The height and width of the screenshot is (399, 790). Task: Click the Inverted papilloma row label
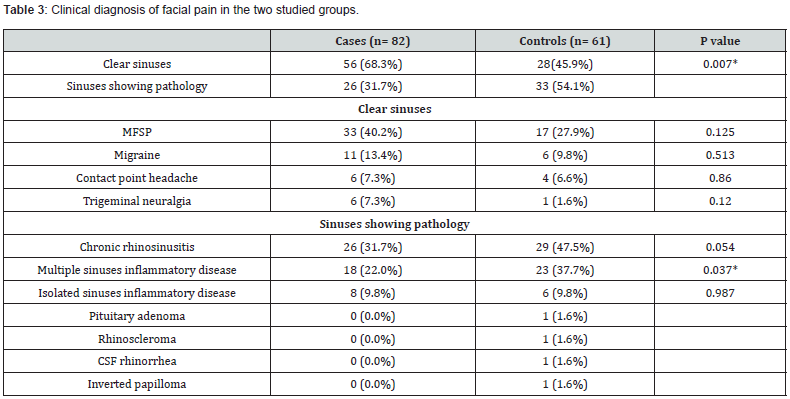[137, 384]
